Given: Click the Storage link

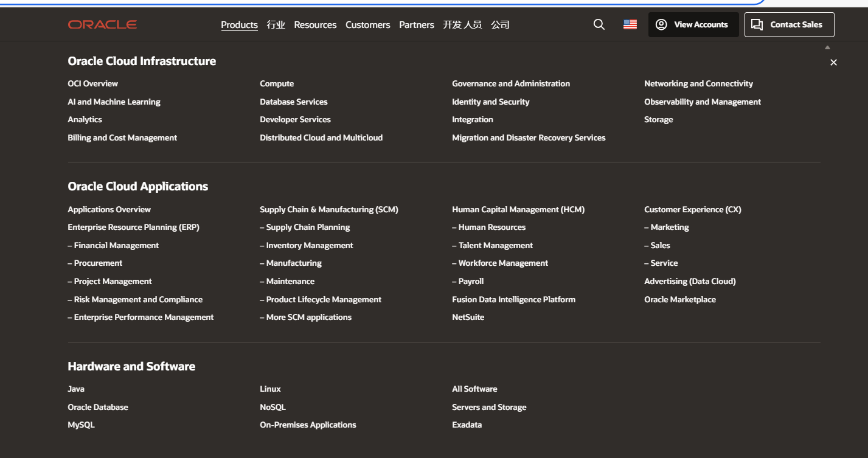Looking at the screenshot, I should pyautogui.click(x=659, y=120).
